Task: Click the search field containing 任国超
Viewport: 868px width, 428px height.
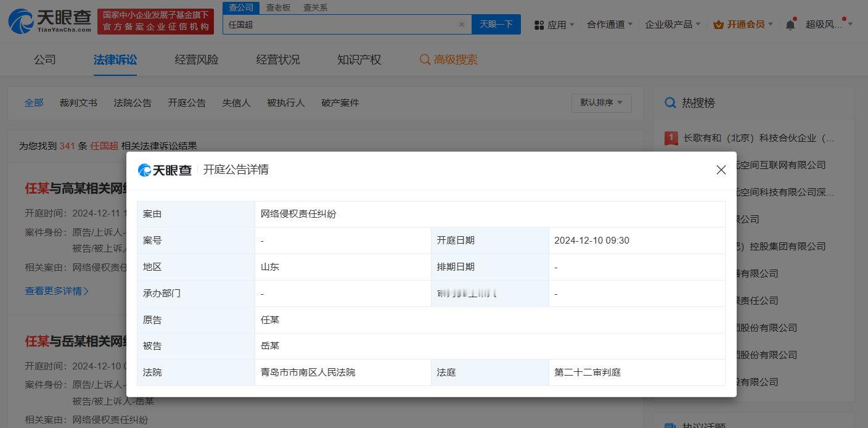Action: pos(339,25)
